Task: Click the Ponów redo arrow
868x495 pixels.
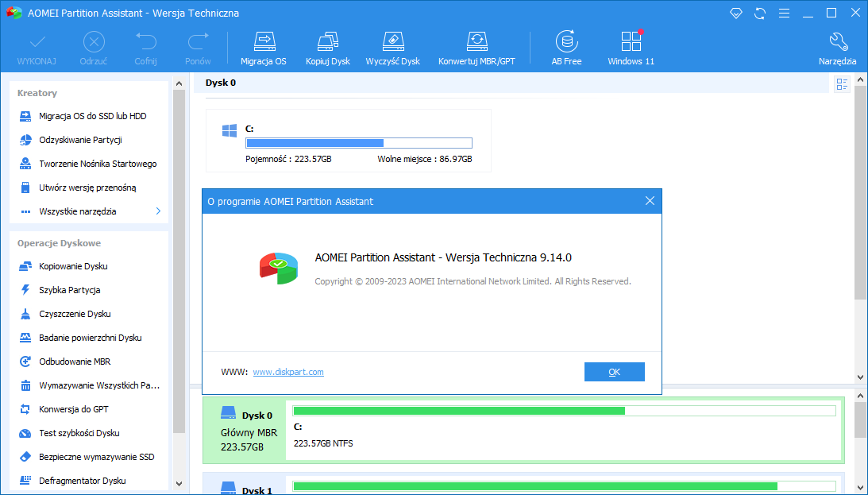Action: [198, 42]
